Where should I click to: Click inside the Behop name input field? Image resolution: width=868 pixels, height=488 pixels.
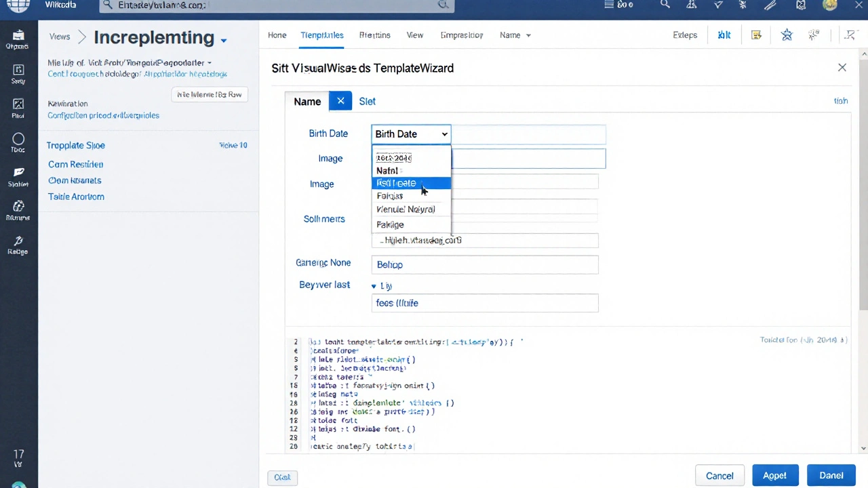coord(485,264)
